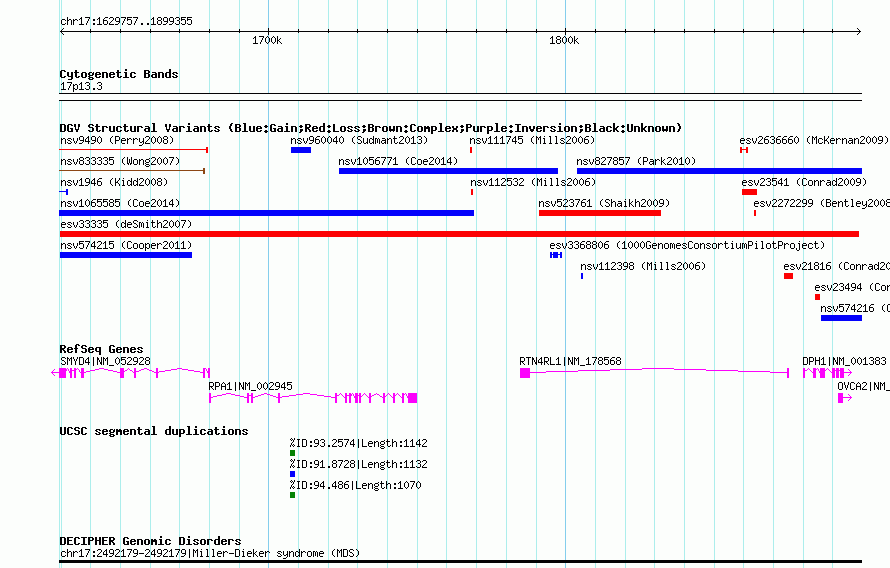Screen dimensions: 890x568
Task: Click the chr17:1629757..1899355 coordinate label
Action: [x=127, y=21]
